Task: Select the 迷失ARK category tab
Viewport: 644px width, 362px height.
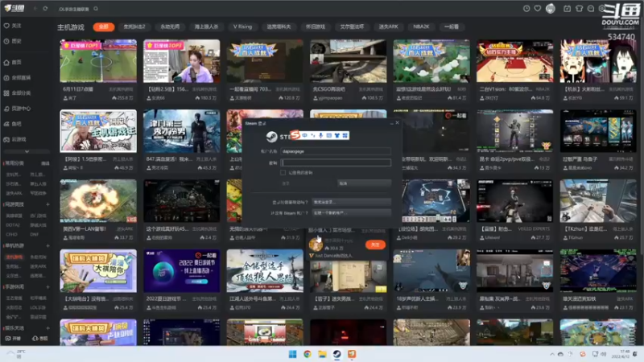Action: [x=388, y=27]
